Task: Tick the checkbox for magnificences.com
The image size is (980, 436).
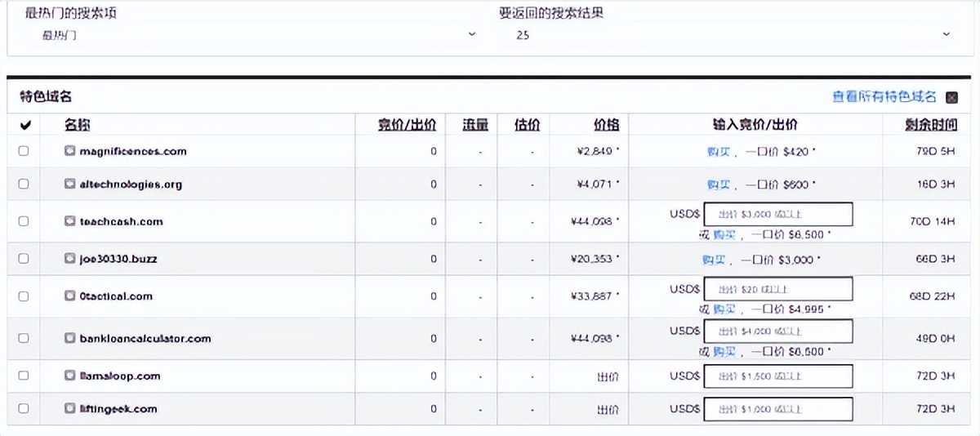Action: tap(24, 151)
